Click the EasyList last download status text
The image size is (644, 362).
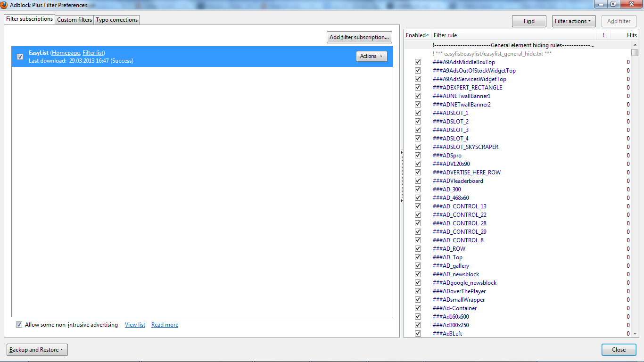81,61
